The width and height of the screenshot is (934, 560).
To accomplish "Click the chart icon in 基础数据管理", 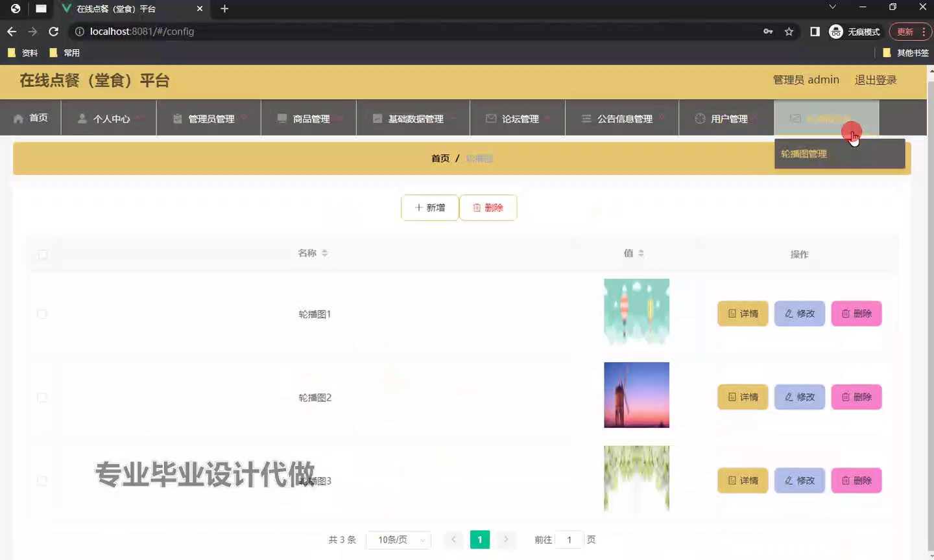I will 377,119.
